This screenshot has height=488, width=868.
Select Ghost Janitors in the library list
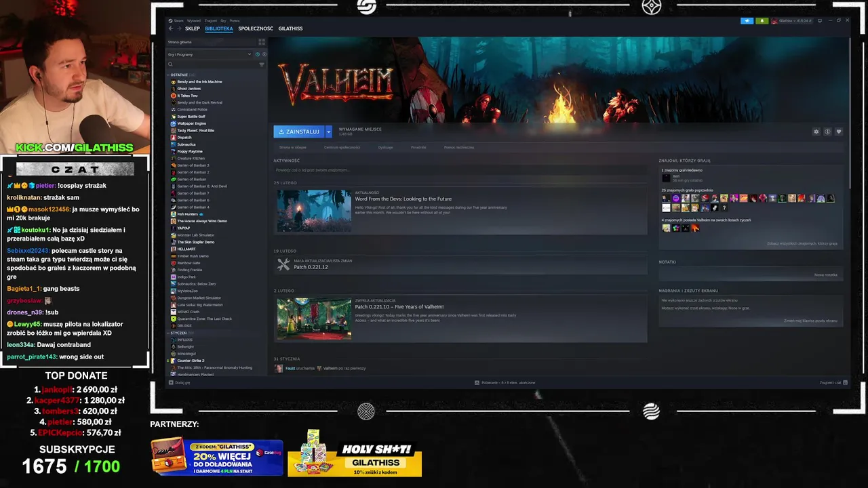click(189, 89)
